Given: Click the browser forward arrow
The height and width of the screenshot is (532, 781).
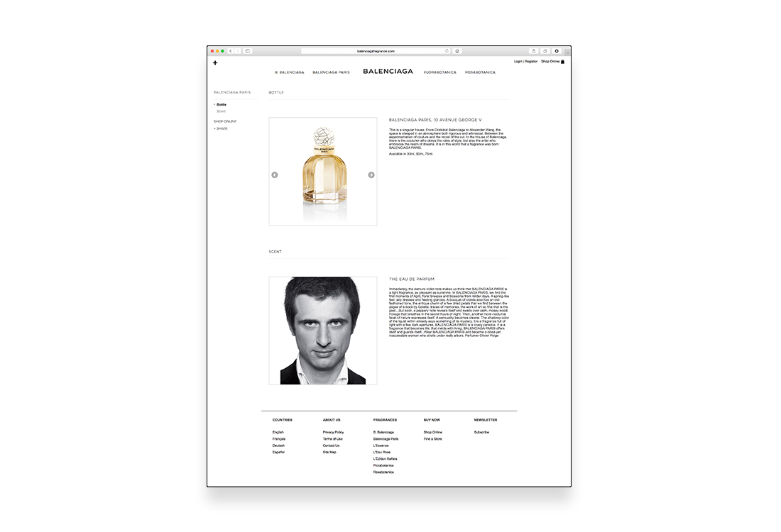Looking at the screenshot, I should 238,51.
